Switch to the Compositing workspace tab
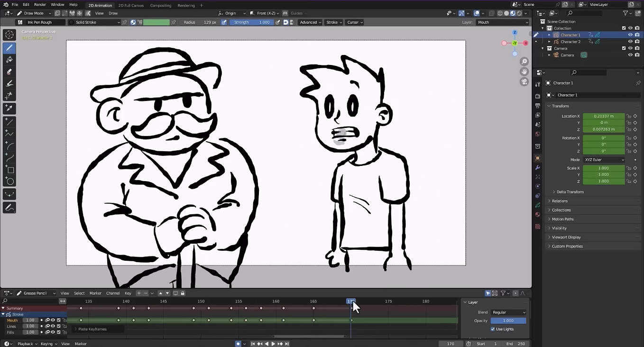The width and height of the screenshot is (644, 347). 160,5
